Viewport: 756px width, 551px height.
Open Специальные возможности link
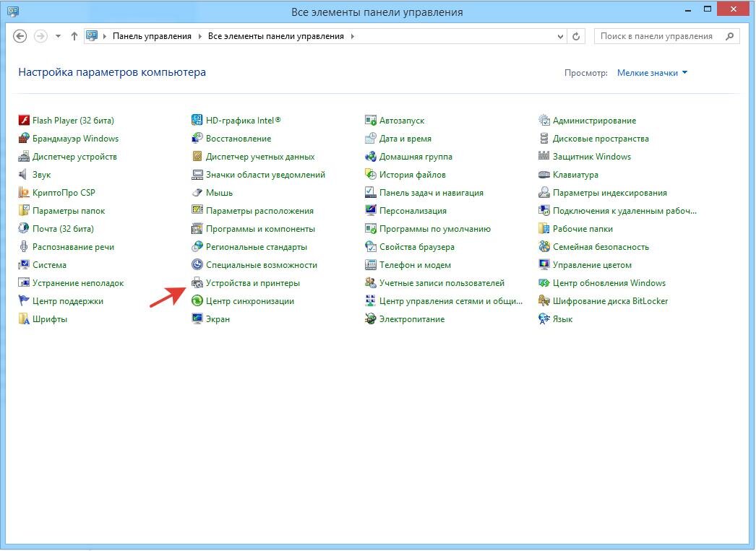[262, 265]
